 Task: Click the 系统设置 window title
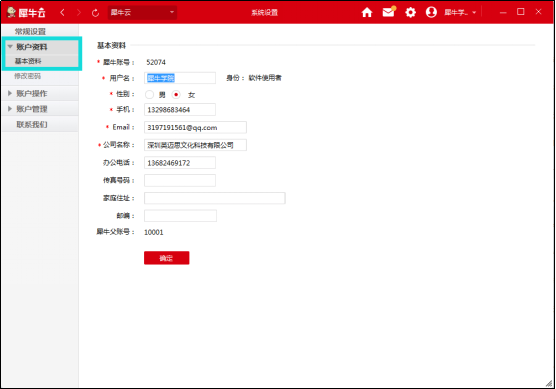coord(265,13)
